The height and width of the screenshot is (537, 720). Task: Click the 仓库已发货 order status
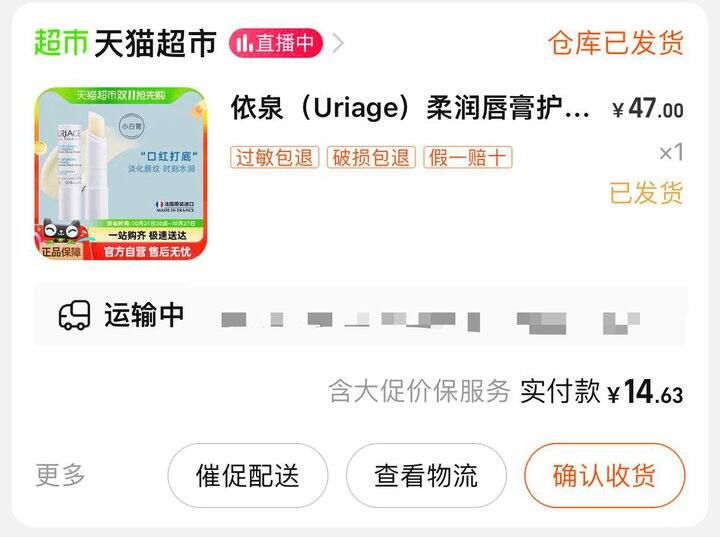click(616, 43)
